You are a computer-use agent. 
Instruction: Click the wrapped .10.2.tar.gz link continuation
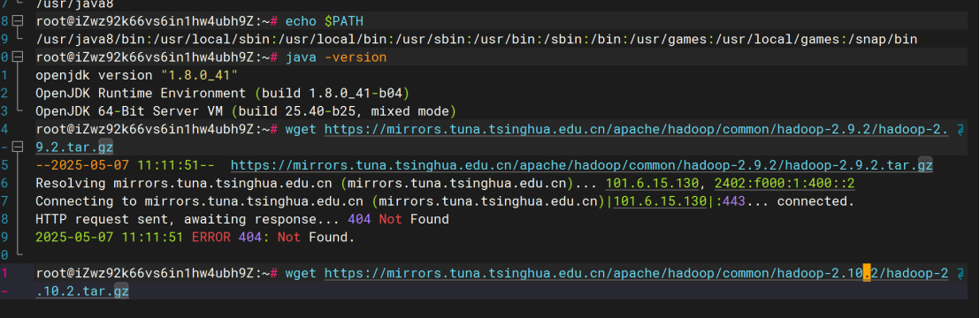pyautogui.click(x=82, y=291)
